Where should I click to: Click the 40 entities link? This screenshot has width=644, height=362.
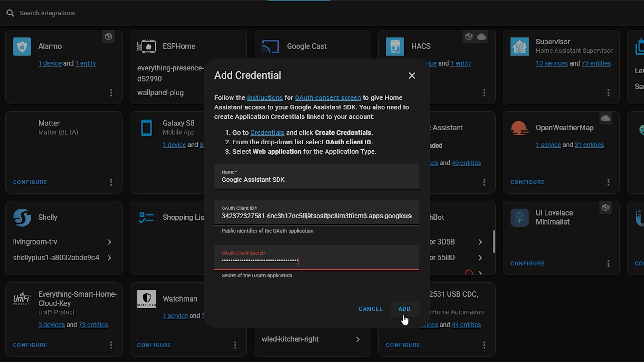click(x=466, y=163)
